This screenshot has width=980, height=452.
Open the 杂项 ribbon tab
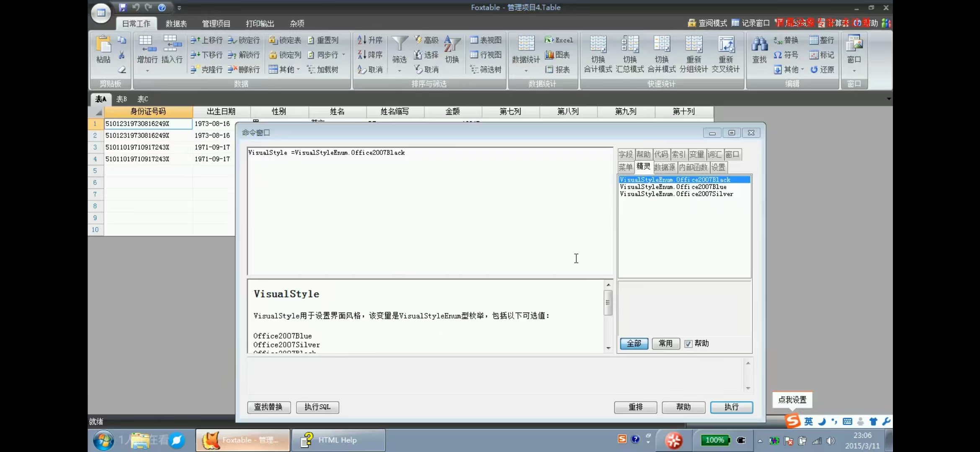click(x=297, y=23)
